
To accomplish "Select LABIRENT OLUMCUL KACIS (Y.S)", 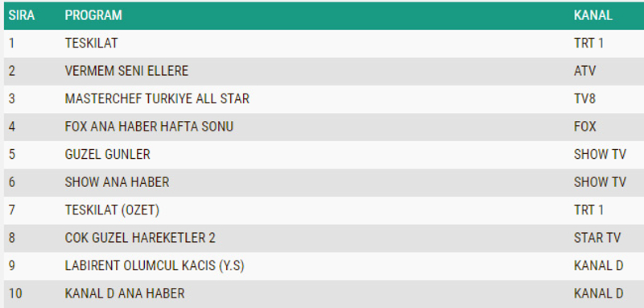I will [155, 266].
